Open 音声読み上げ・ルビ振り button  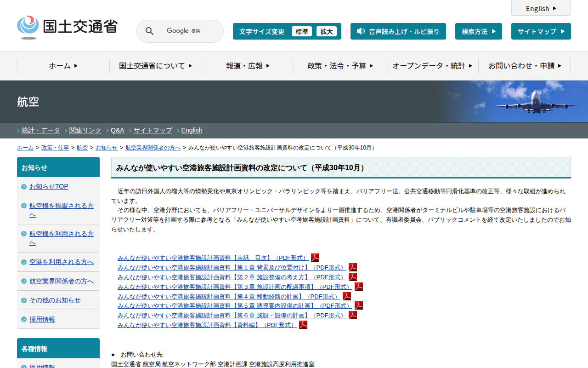pyautogui.click(x=398, y=31)
